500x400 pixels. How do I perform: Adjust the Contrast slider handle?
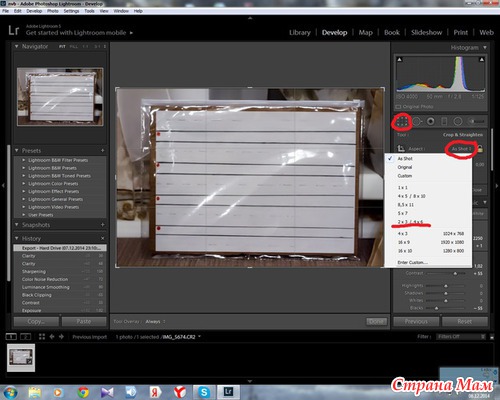(455, 274)
